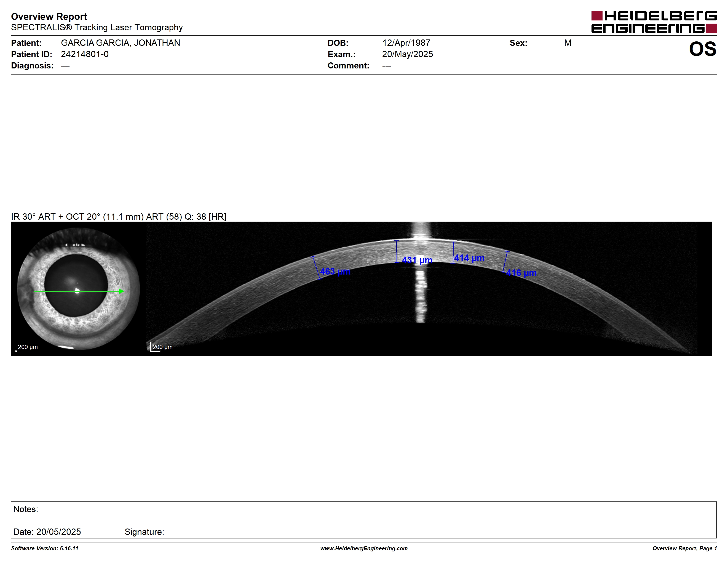Click the Patient ID value 24214801-0

coord(85,54)
